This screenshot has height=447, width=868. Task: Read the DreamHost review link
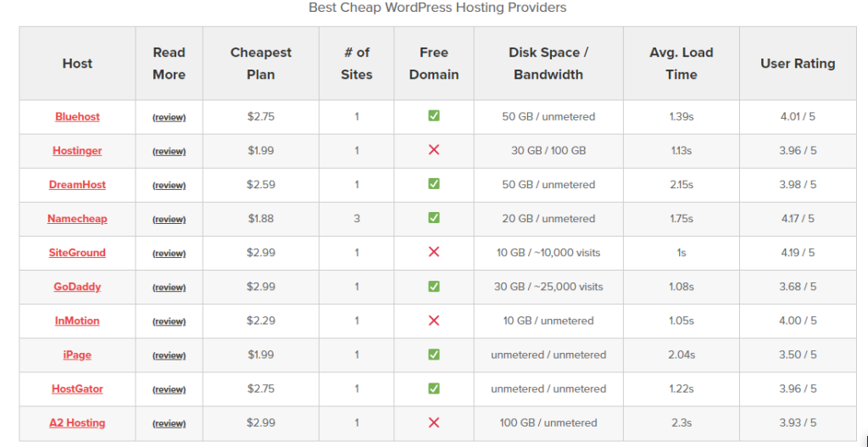(170, 185)
